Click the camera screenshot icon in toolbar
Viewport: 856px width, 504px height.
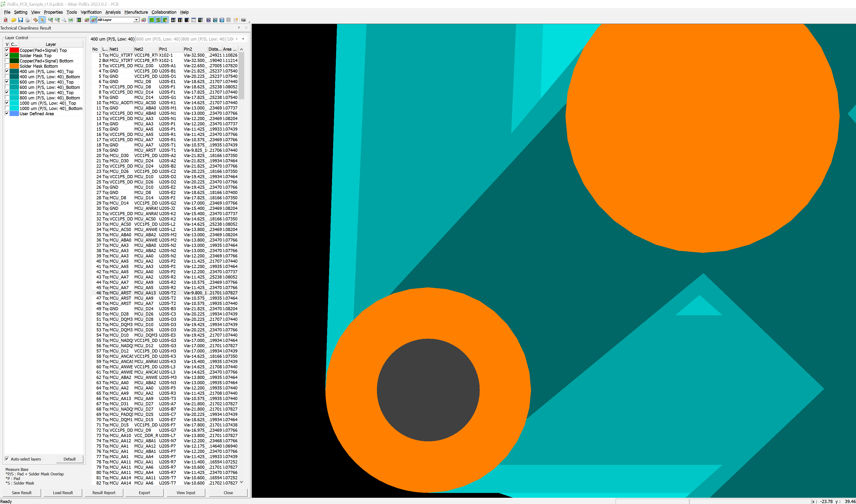coord(244,20)
